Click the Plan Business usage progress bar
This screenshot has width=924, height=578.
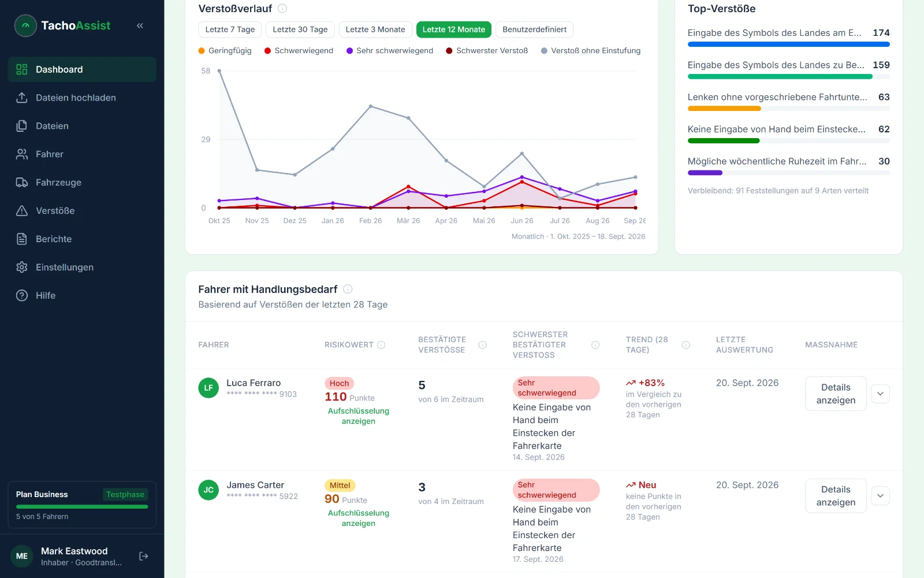pos(82,507)
